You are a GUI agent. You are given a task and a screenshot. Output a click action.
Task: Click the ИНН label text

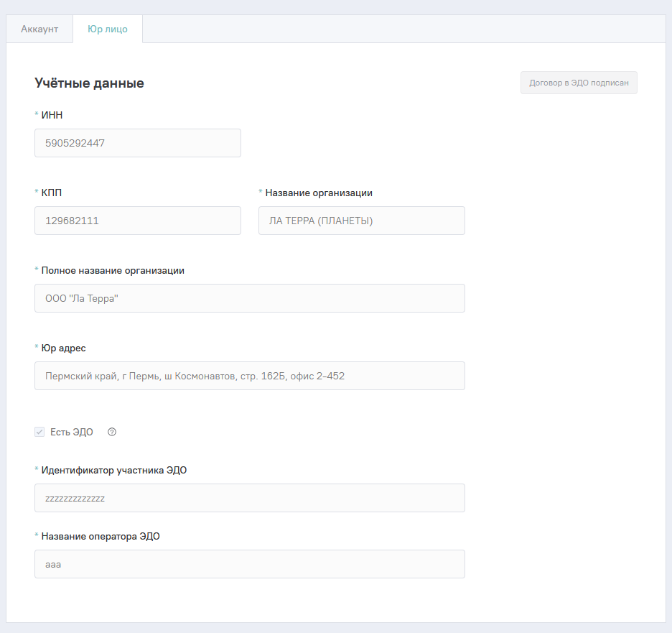[53, 115]
